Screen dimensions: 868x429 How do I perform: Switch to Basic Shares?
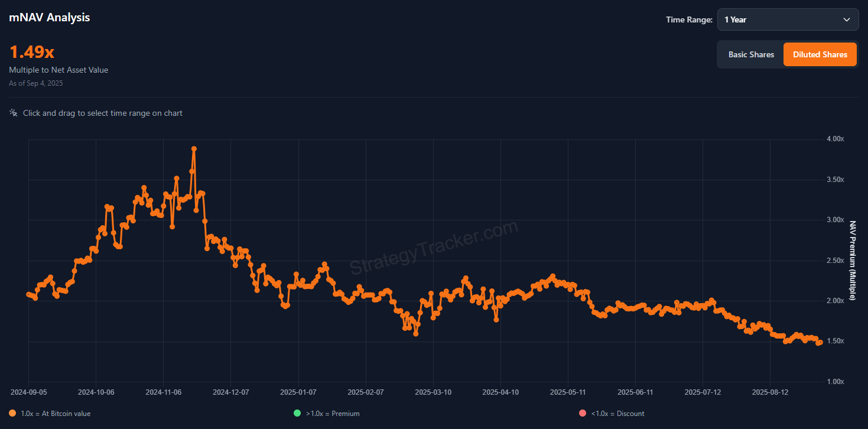[x=751, y=54]
